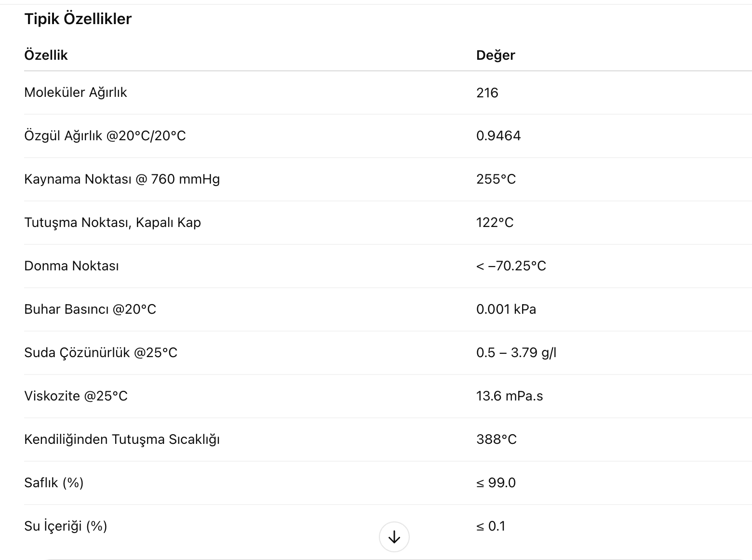Click the solubility value 0.5 – 3.79 g/l
The height and width of the screenshot is (560, 752).
click(x=516, y=353)
